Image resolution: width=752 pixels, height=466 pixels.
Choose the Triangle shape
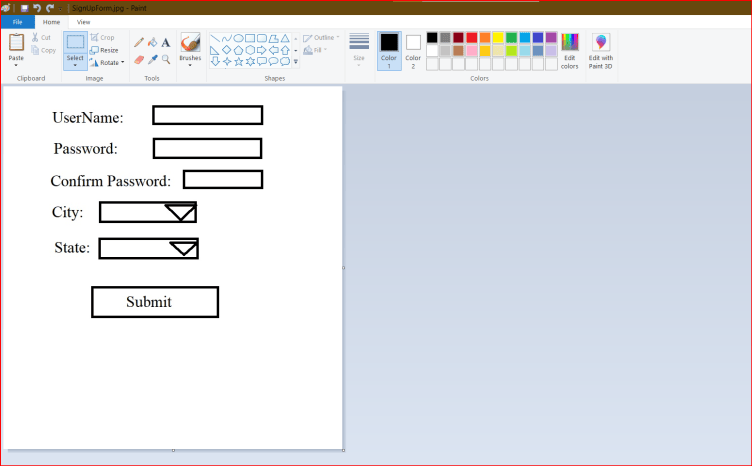(x=285, y=38)
